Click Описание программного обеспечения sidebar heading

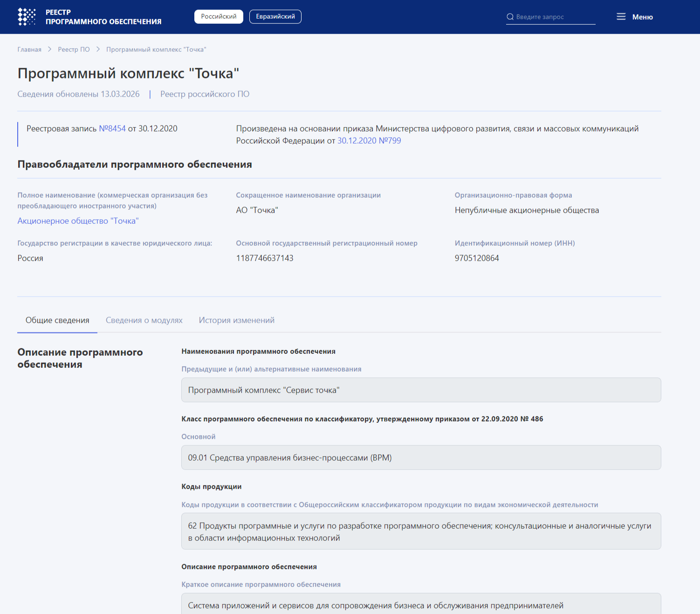[x=80, y=358]
